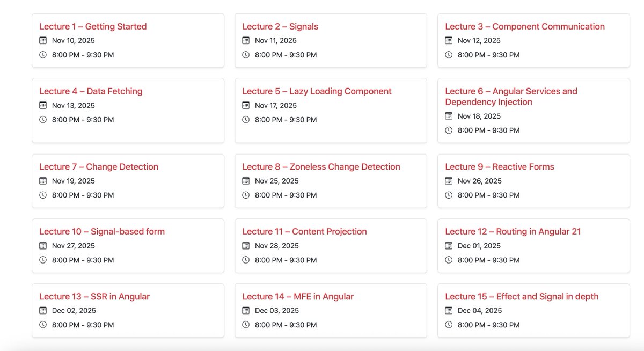Image resolution: width=644 pixels, height=351 pixels.
Task: Click the clock icon on Lecture 14 card
Action: click(246, 325)
